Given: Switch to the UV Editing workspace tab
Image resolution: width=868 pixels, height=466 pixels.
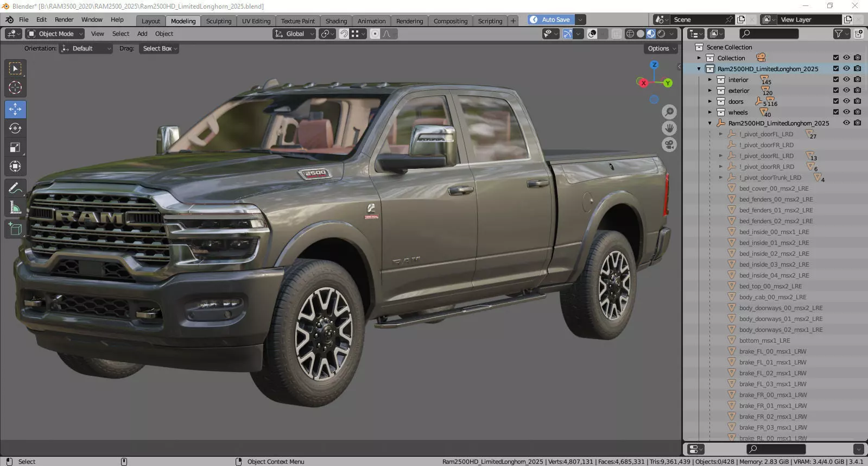Looking at the screenshot, I should tap(256, 21).
